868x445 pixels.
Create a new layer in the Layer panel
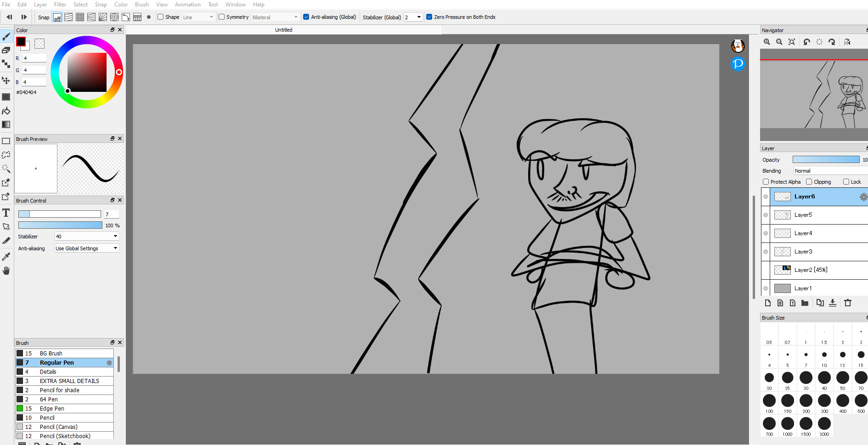pos(768,303)
